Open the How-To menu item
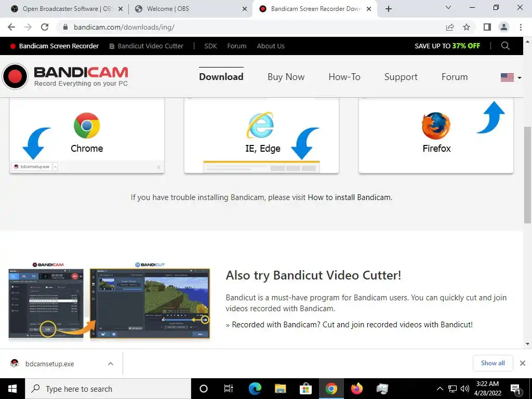 click(344, 77)
